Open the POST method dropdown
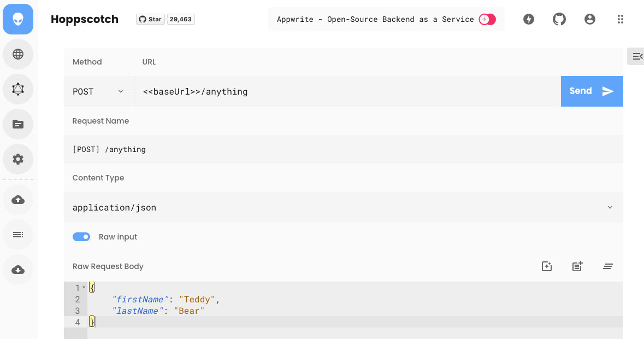 pyautogui.click(x=98, y=91)
